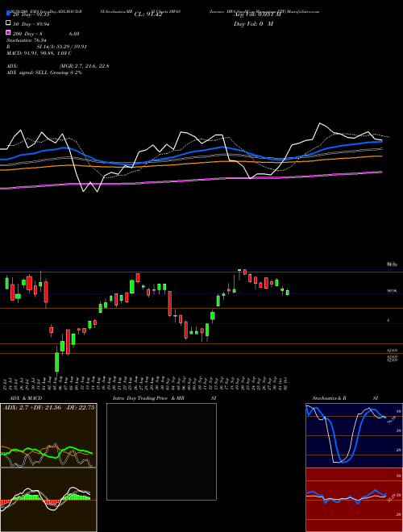Click the blue 20 Day legend swatch
This screenshot has height=532, width=403.
click(x=8, y=14)
